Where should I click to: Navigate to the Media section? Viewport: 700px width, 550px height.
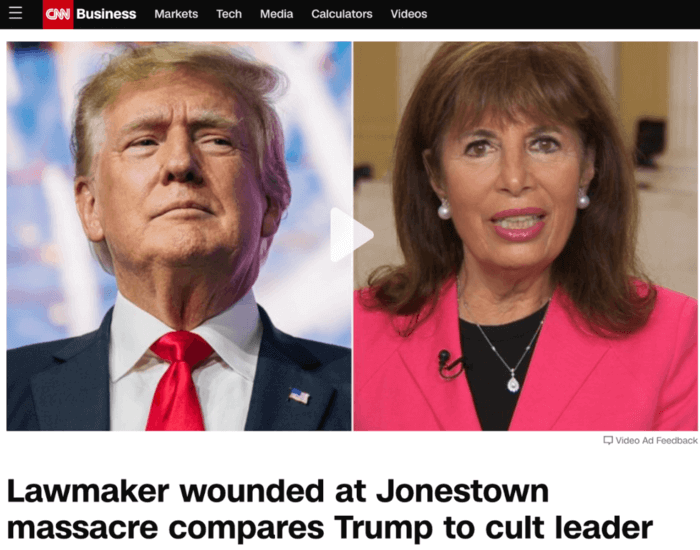276,14
